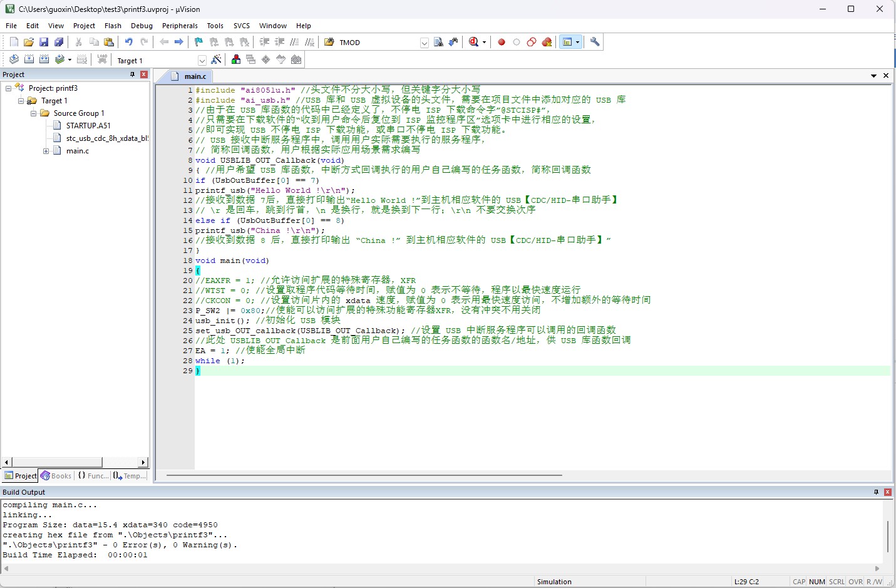Click the Translate current file icon
This screenshot has width=896, height=588.
point(14,59)
